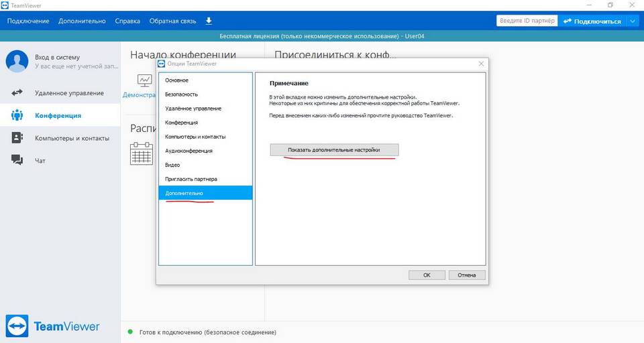Open Компьютеры и контакты in the sidebar
The width and height of the screenshot is (644, 343).
60,138
